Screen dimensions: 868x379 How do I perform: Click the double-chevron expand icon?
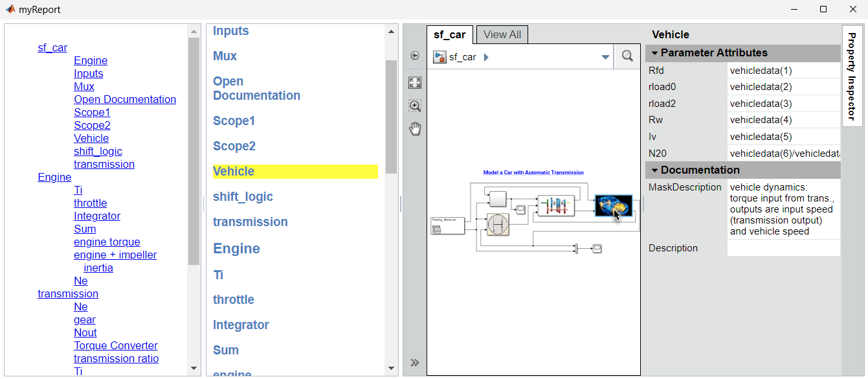pos(415,363)
